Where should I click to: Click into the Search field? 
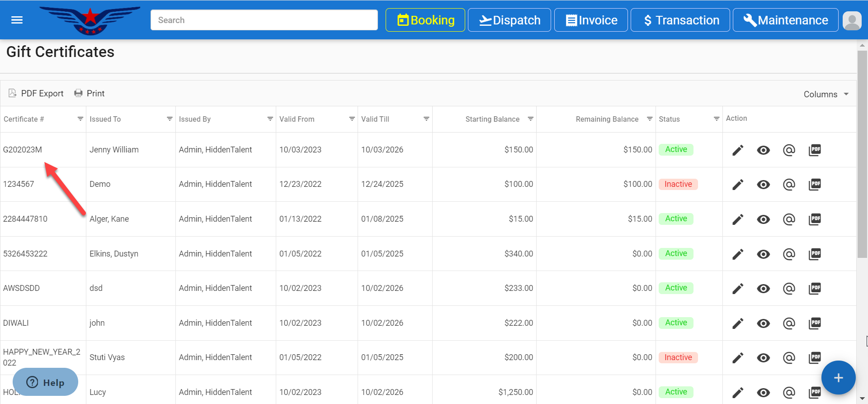(264, 20)
